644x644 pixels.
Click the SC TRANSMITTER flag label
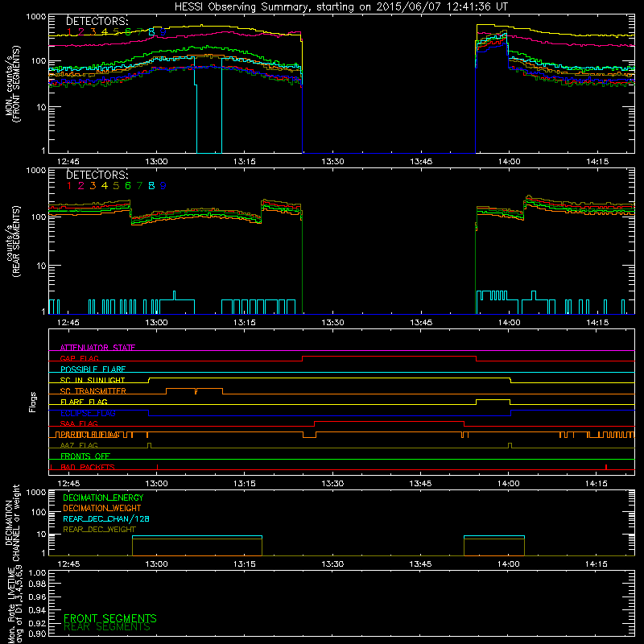coord(93,391)
